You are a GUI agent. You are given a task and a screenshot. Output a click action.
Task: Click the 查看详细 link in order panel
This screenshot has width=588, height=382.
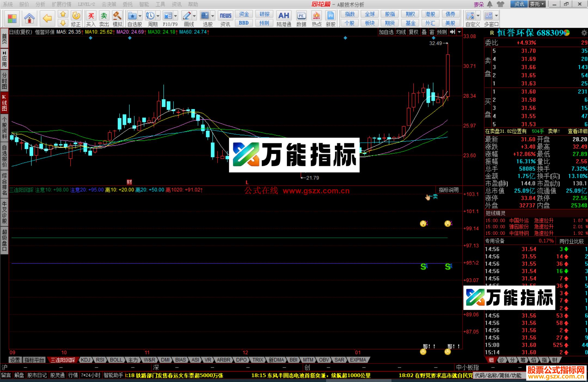coord(577,131)
